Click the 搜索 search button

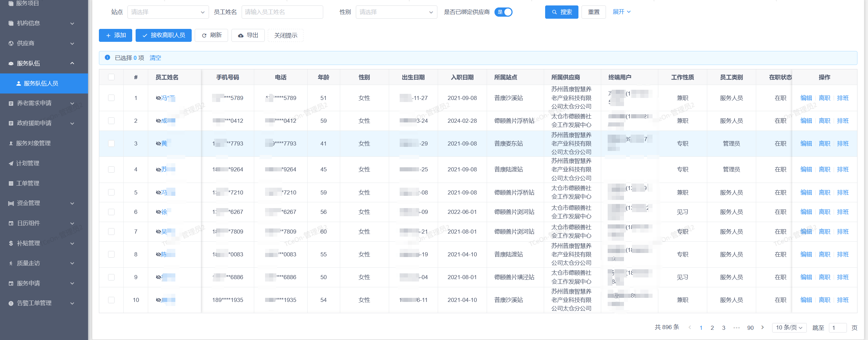click(x=561, y=12)
